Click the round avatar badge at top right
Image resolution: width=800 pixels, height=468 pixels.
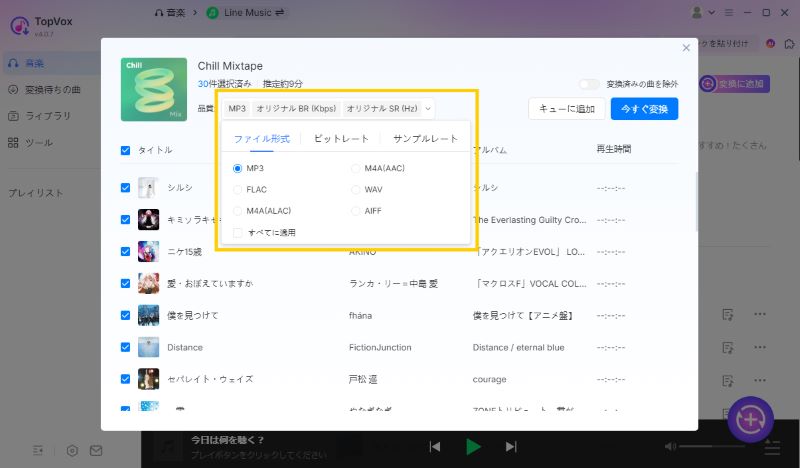click(770, 44)
